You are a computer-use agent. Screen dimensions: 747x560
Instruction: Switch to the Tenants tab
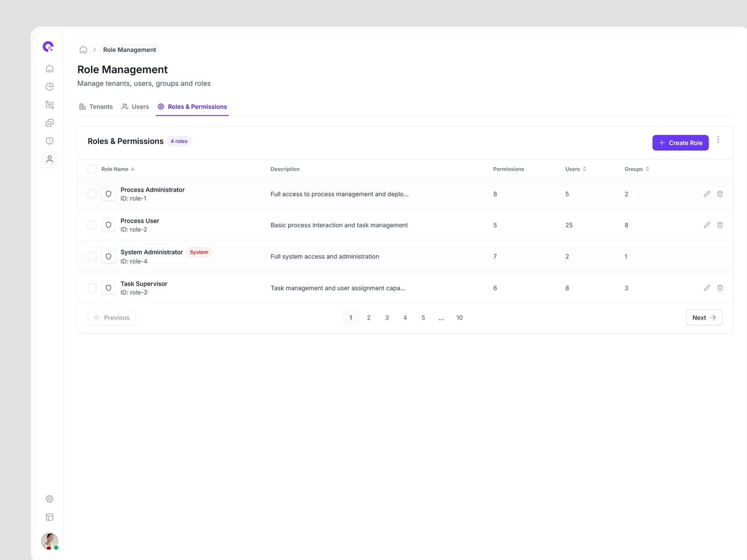[x=96, y=107]
